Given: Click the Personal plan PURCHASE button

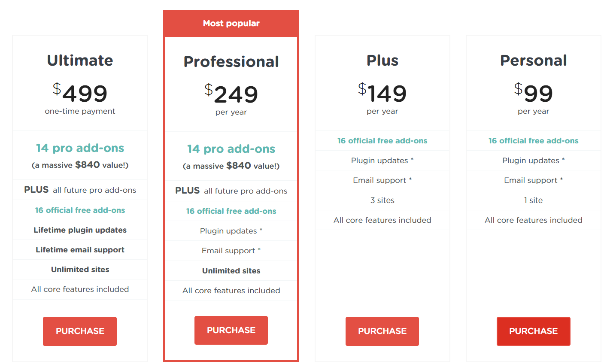Looking at the screenshot, I should tap(533, 331).
